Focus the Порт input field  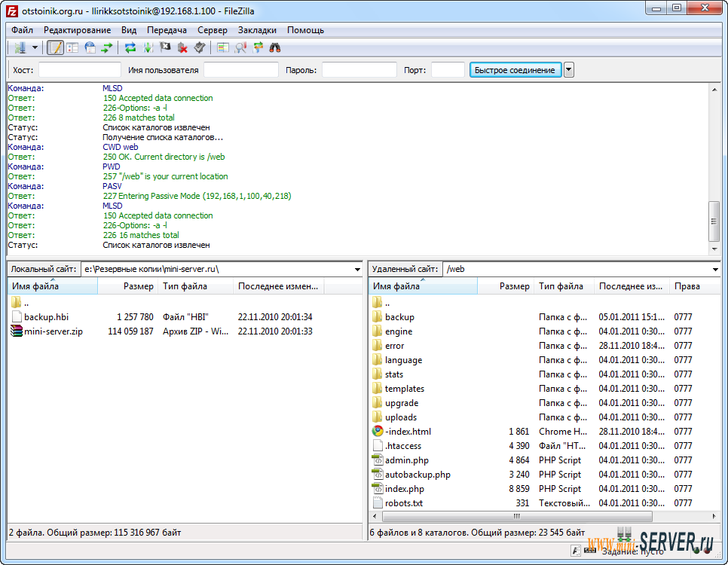(x=448, y=70)
